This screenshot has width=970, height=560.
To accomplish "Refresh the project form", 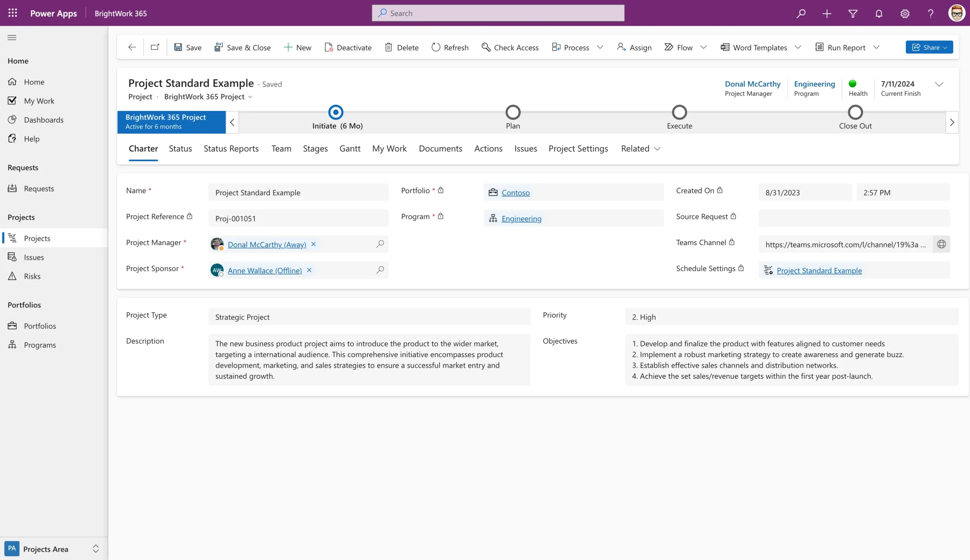I will coord(450,47).
